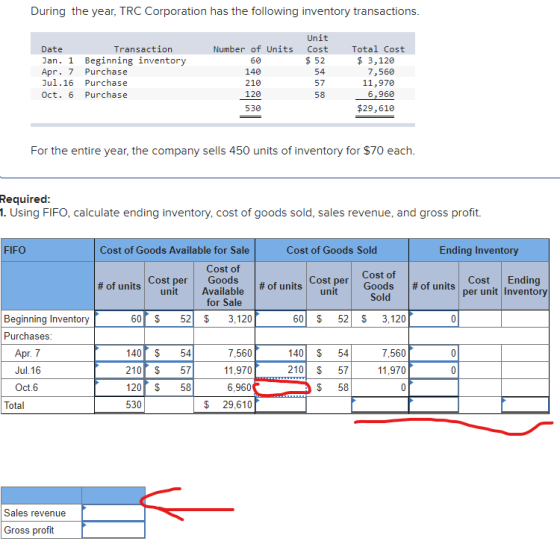Click Beginning Inventory COGS units field showing 60
Viewport: 560px width, 544px height.
pyautogui.click(x=281, y=319)
